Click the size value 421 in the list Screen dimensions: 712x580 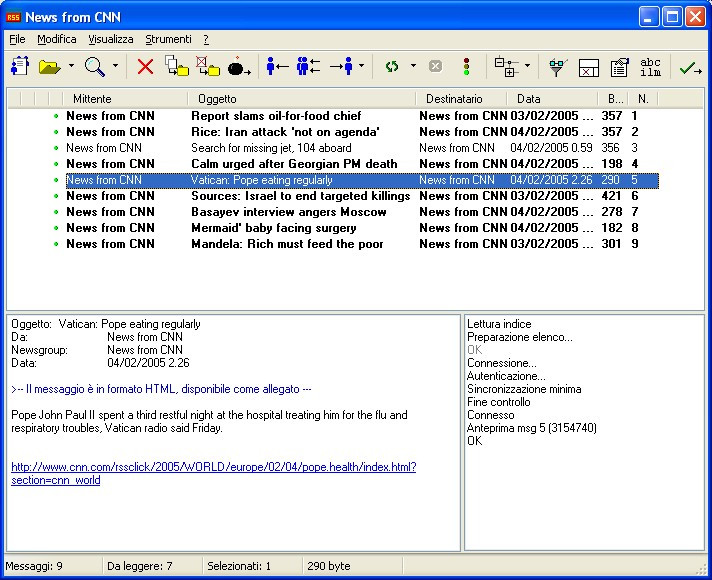point(612,196)
